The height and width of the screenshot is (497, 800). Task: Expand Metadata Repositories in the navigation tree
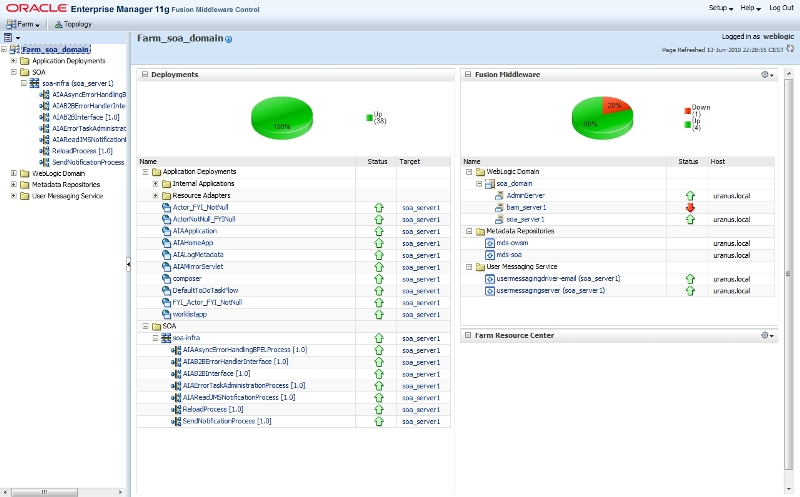point(14,185)
